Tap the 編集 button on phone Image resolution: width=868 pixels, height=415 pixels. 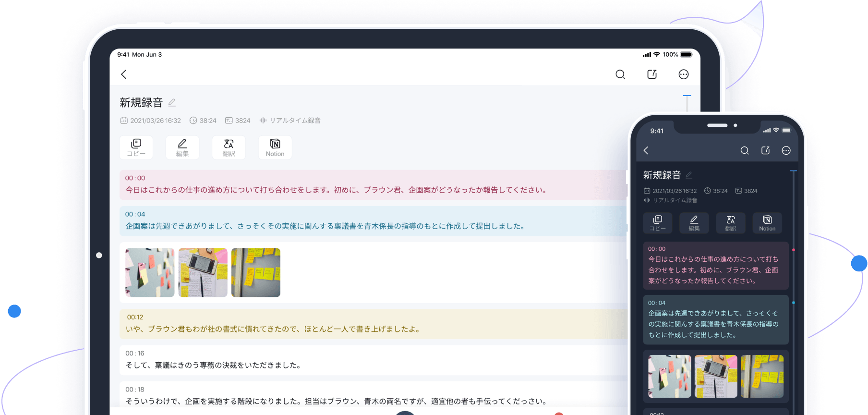click(x=694, y=223)
